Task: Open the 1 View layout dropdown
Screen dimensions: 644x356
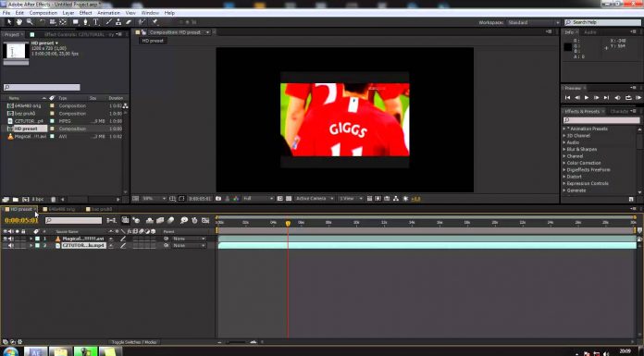Action: click(x=351, y=199)
